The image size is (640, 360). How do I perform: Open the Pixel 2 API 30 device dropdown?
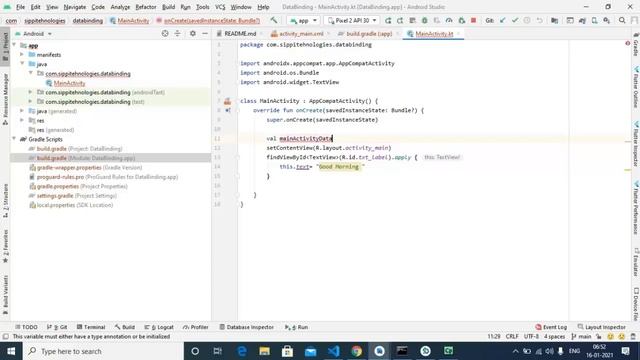pos(352,20)
